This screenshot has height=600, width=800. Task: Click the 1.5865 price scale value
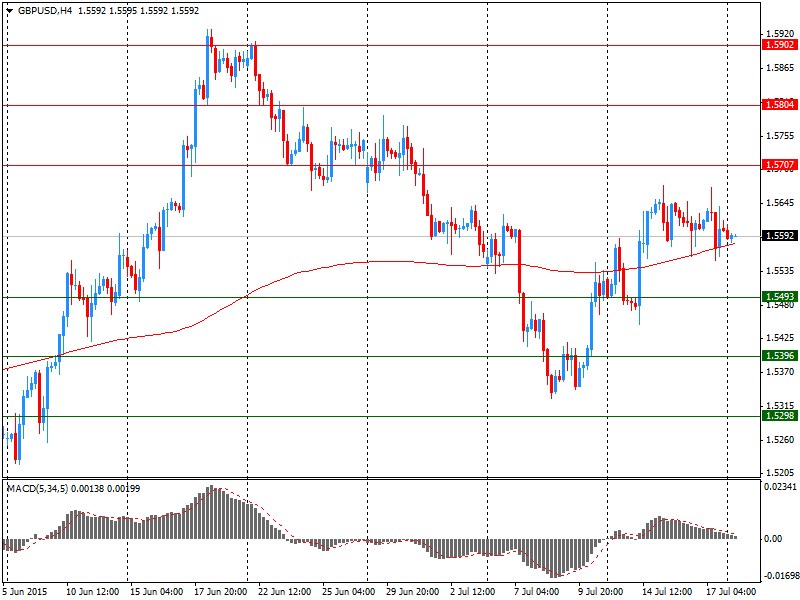click(780, 68)
